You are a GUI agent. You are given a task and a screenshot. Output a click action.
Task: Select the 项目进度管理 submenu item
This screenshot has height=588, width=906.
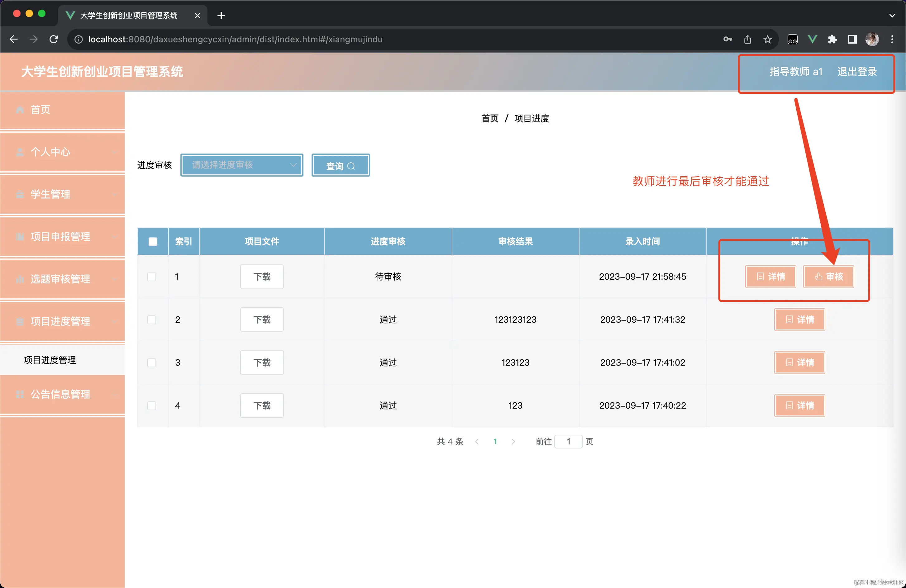pyautogui.click(x=50, y=360)
